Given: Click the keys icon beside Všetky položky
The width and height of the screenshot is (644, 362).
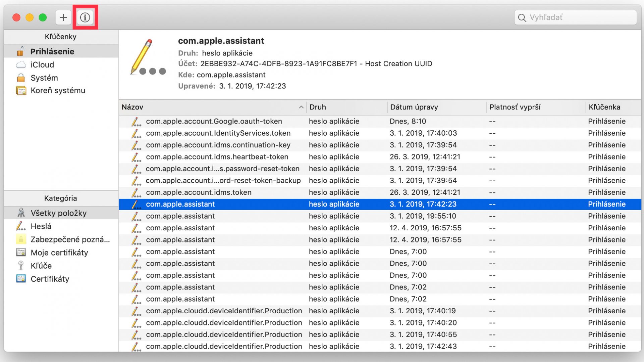Looking at the screenshot, I should pos(21,213).
